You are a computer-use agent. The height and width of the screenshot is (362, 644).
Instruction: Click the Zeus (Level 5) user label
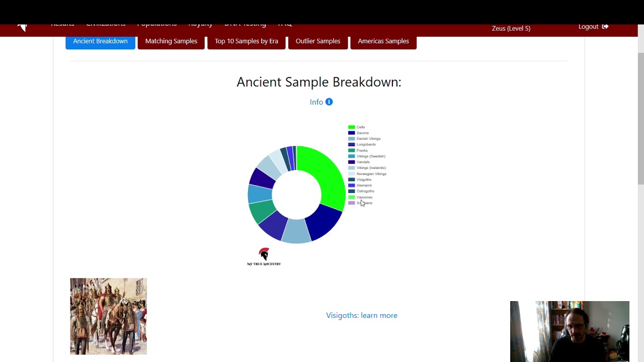point(511,28)
